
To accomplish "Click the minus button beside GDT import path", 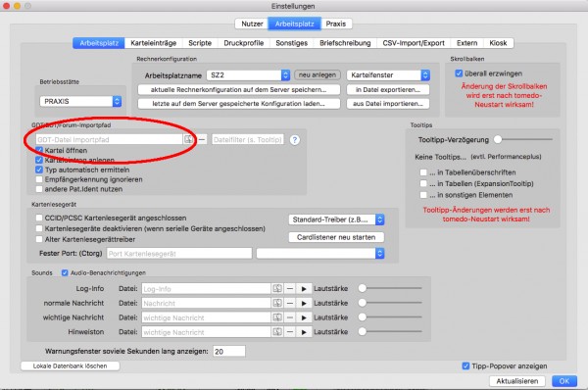I will [x=202, y=139].
